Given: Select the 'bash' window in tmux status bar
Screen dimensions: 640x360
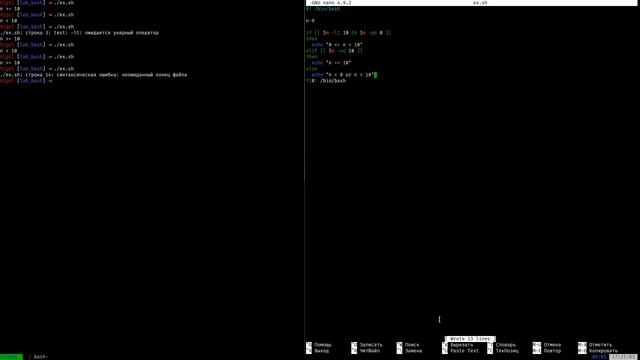Looking at the screenshot, I should [38, 357].
